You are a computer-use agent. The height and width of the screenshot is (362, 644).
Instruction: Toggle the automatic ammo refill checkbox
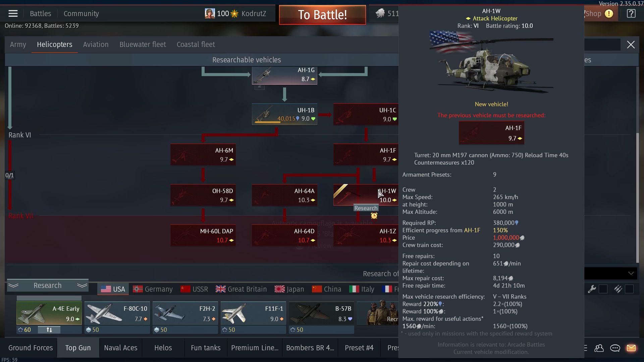tap(629, 289)
